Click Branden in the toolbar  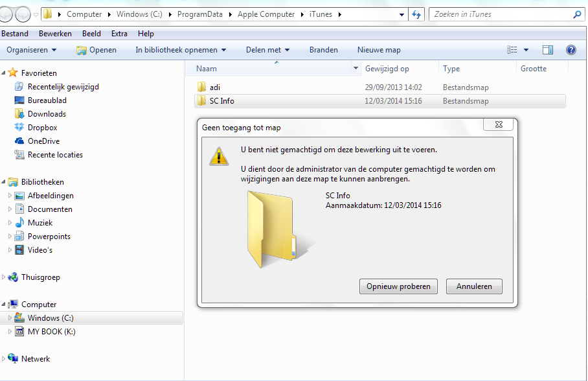(x=323, y=50)
